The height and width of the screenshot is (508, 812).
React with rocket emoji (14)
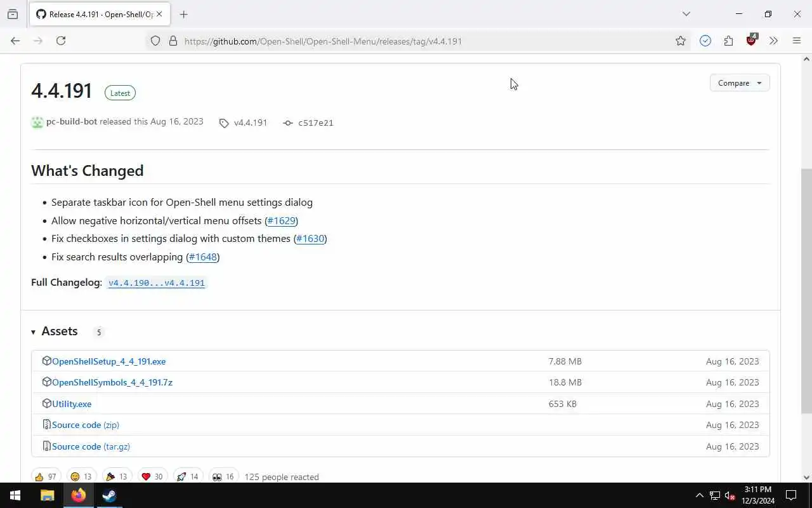pos(187,476)
